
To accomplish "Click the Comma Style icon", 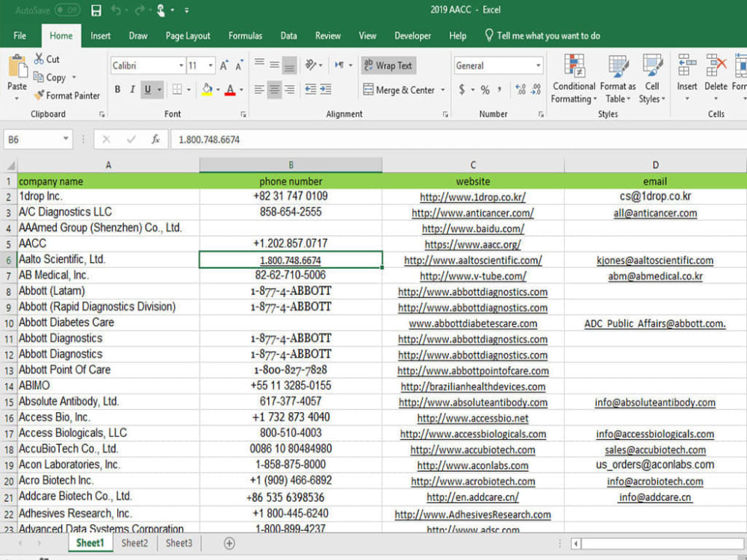I will [499, 89].
